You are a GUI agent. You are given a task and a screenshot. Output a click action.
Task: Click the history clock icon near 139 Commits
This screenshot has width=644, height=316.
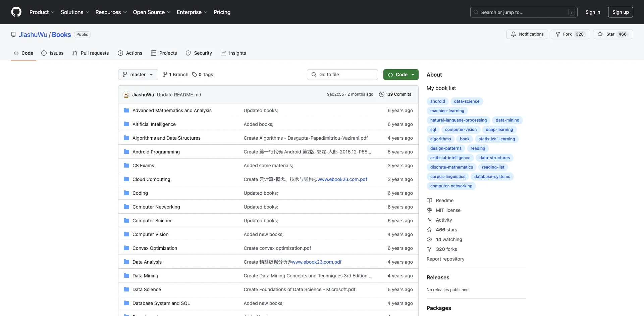pyautogui.click(x=381, y=94)
